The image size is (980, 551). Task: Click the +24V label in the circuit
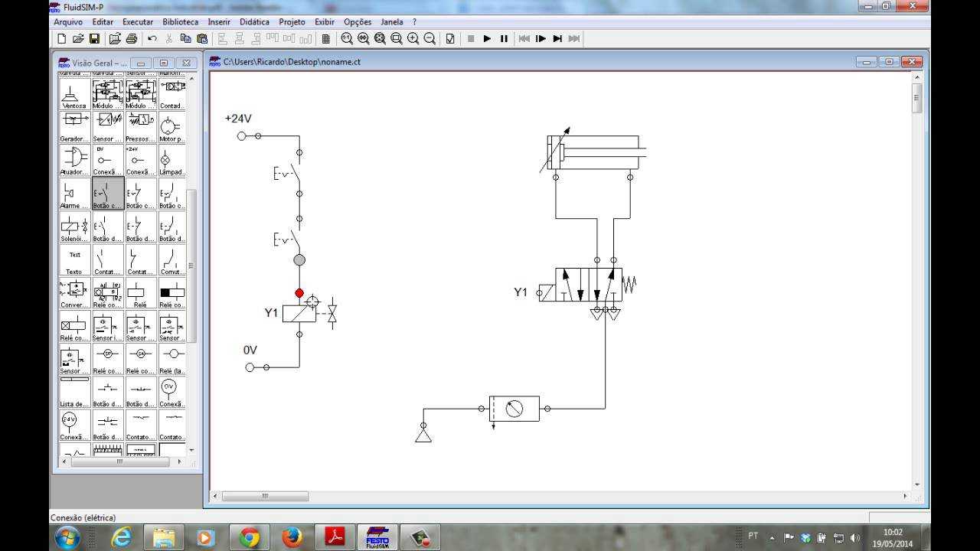[x=238, y=119]
